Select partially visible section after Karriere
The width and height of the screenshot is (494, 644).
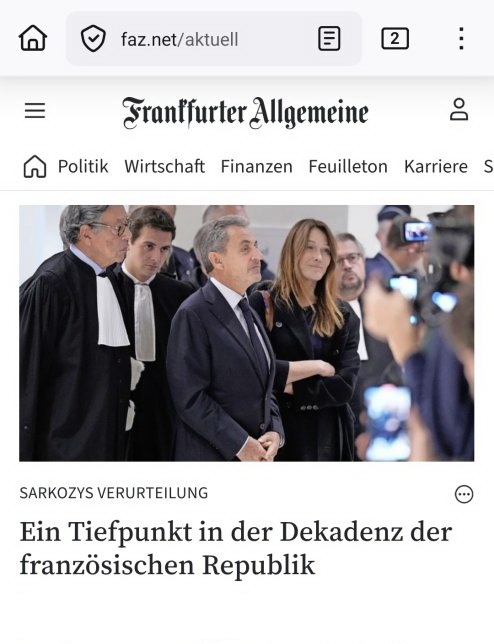point(489,166)
